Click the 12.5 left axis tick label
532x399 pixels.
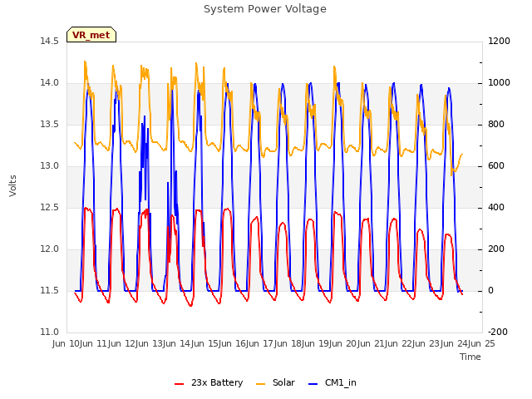[49, 207]
